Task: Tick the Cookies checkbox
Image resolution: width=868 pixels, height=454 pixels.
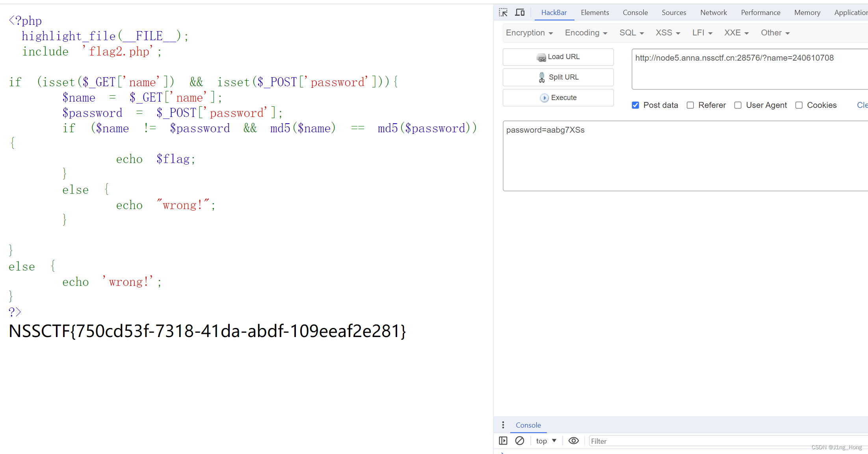Action: 799,105
